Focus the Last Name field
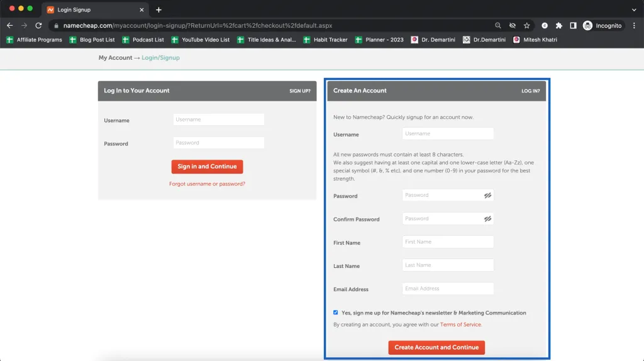644x361 pixels. 448,265
